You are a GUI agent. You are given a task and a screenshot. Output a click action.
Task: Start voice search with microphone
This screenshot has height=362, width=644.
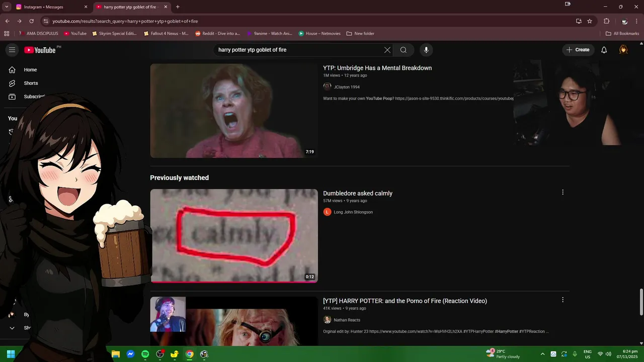click(426, 50)
